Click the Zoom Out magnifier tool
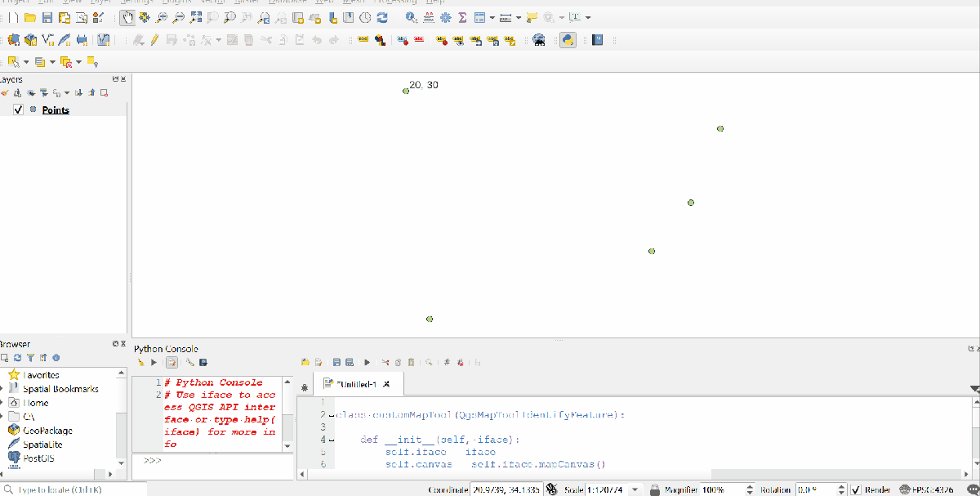Image resolution: width=980 pixels, height=496 pixels. pos(179,17)
